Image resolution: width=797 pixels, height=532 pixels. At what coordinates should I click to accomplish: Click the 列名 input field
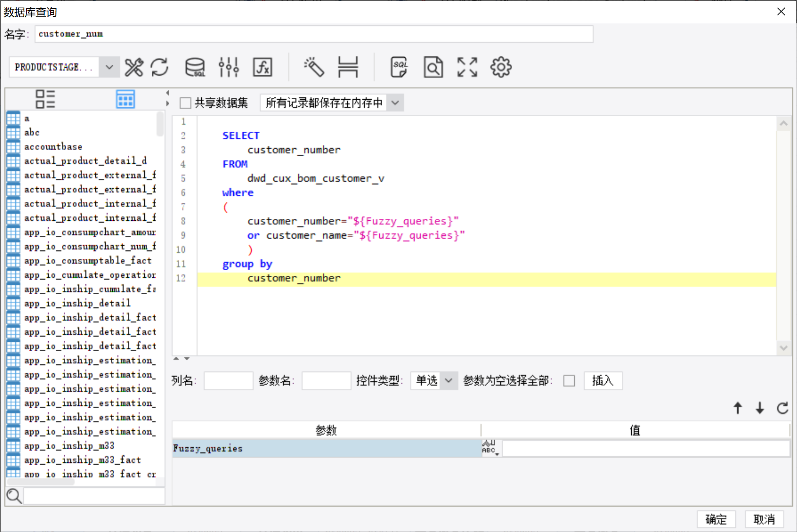coord(228,381)
